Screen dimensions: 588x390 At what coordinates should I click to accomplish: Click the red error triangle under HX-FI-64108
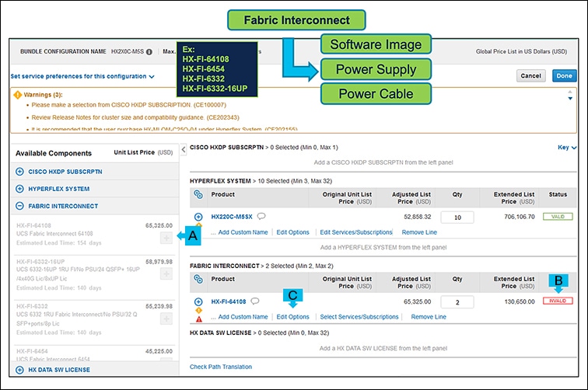click(x=199, y=318)
